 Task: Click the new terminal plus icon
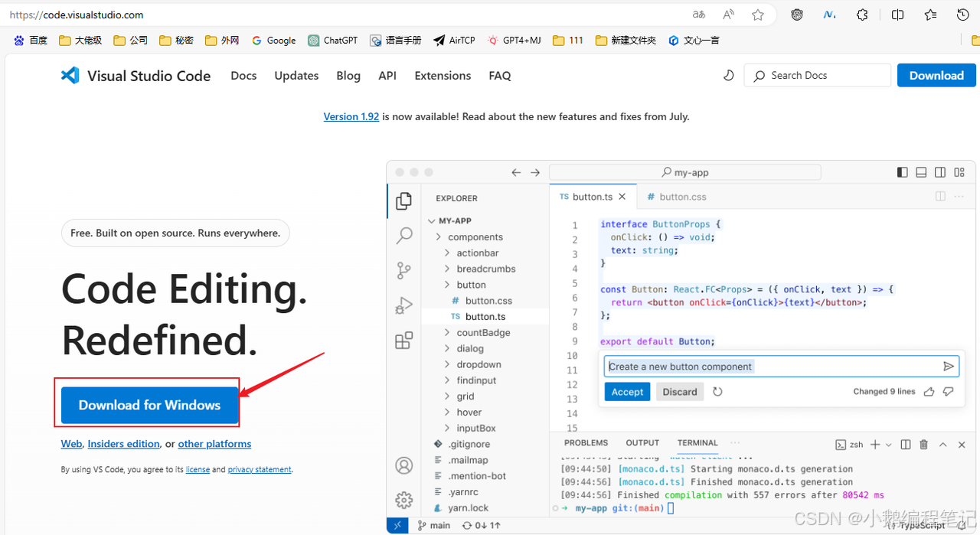[875, 445]
